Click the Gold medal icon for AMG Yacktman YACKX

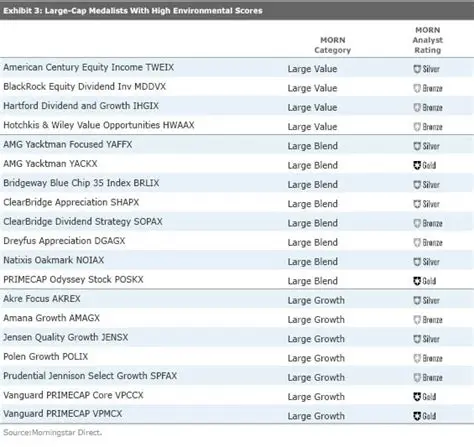pyautogui.click(x=417, y=165)
